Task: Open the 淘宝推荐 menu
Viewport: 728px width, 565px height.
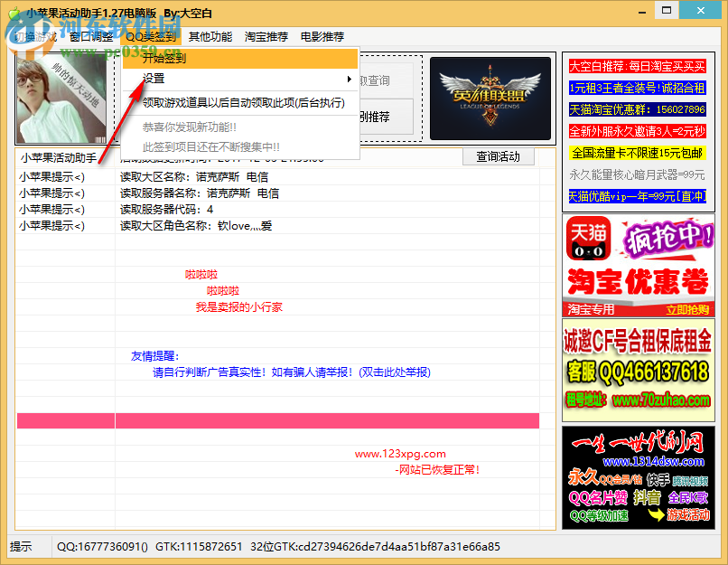Action: [266, 37]
